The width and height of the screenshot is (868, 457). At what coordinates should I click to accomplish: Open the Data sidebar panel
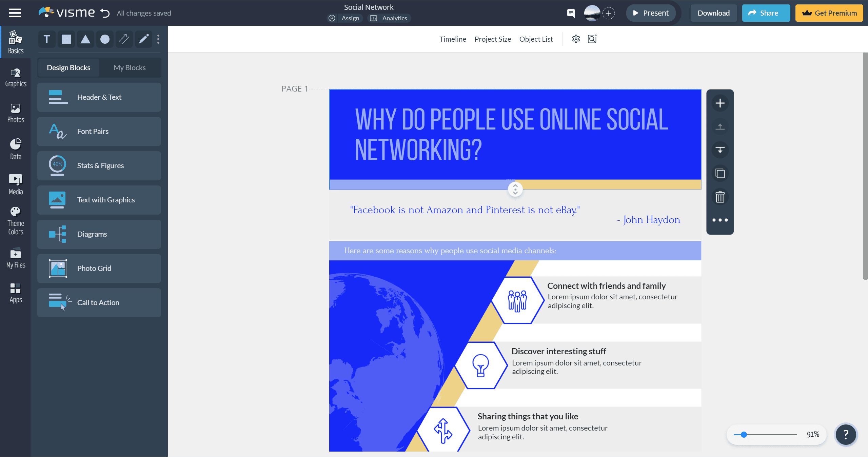(16, 149)
